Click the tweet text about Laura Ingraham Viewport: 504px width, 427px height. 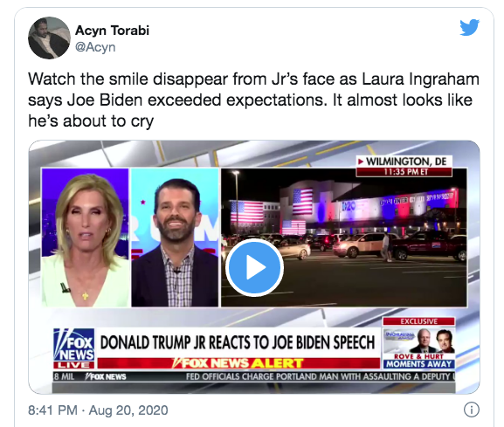[253, 100]
